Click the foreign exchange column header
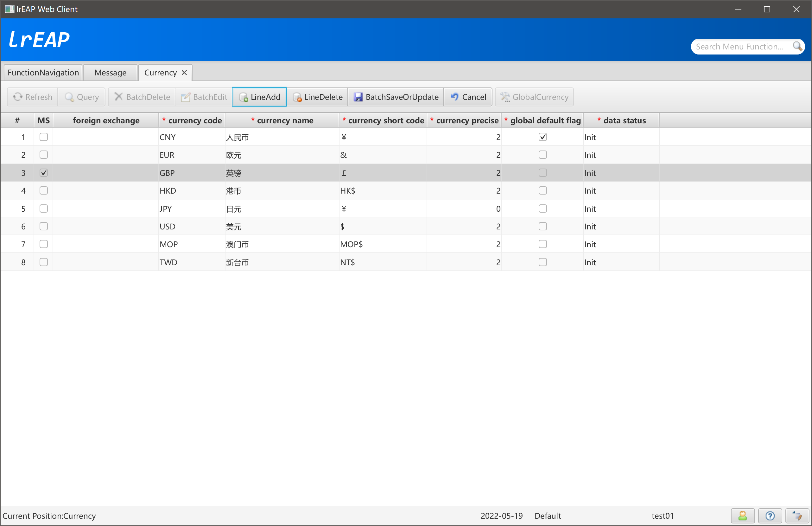The width and height of the screenshot is (812, 526). click(106, 120)
